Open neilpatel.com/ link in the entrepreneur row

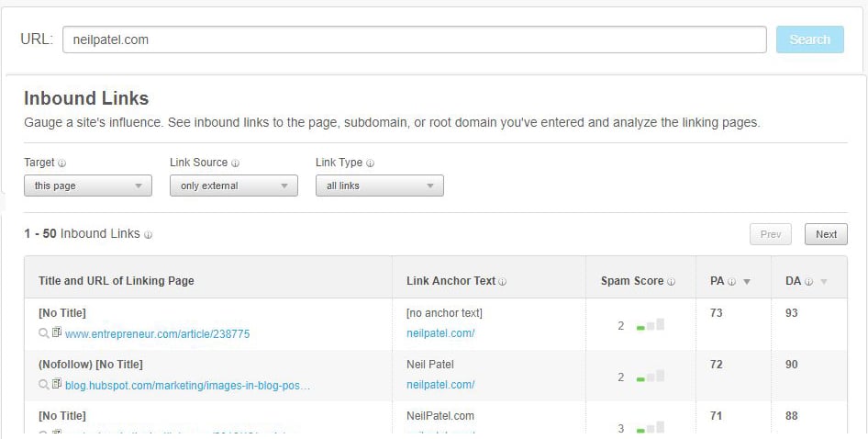point(440,333)
